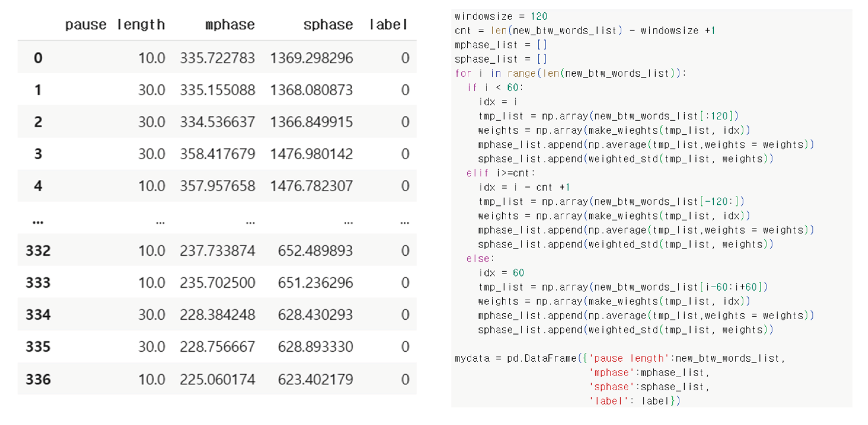868x425 pixels.
Task: Select row index 4 in the table
Action: click(x=38, y=186)
